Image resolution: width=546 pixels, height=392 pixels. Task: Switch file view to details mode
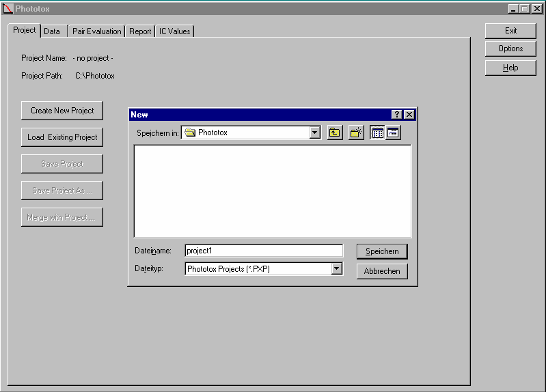point(393,133)
